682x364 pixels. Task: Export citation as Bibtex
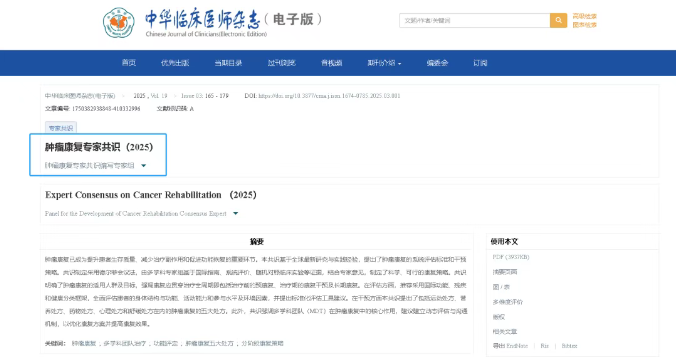click(569, 346)
